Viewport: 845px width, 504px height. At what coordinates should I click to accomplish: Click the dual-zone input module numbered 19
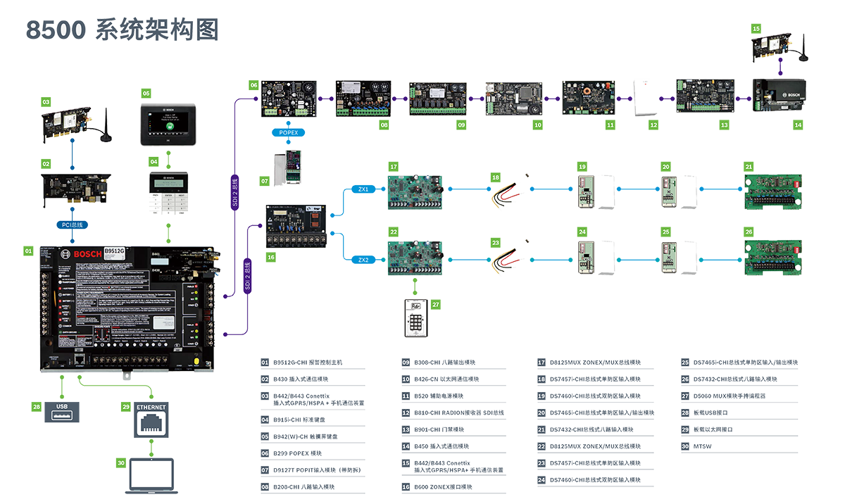coord(596,191)
